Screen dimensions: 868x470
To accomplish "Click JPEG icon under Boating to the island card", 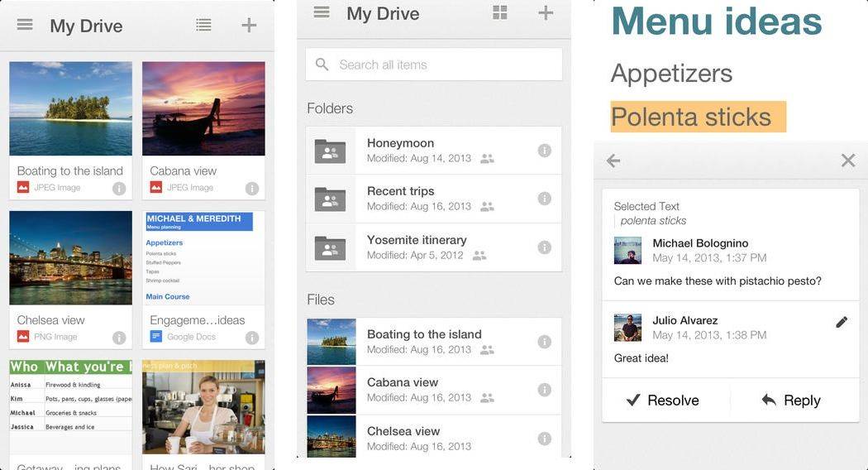I will click(22, 187).
